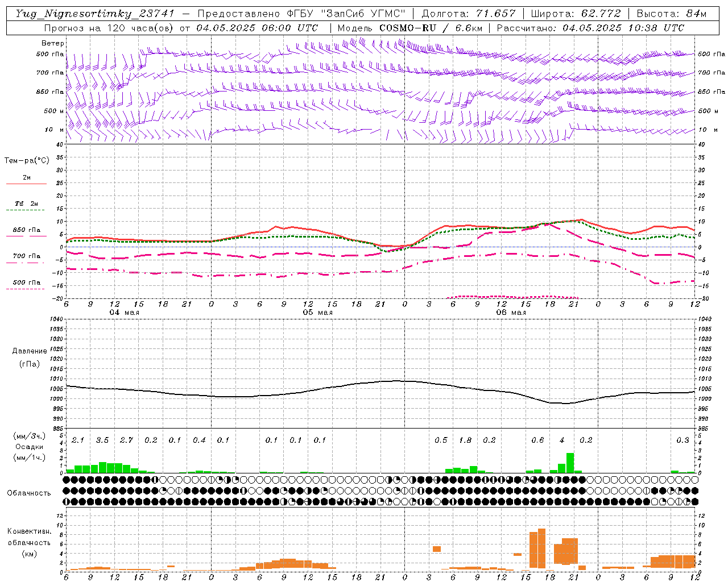
Task: Select the "Тем-ра(°C)" temperature label
Action: pyautogui.click(x=27, y=161)
